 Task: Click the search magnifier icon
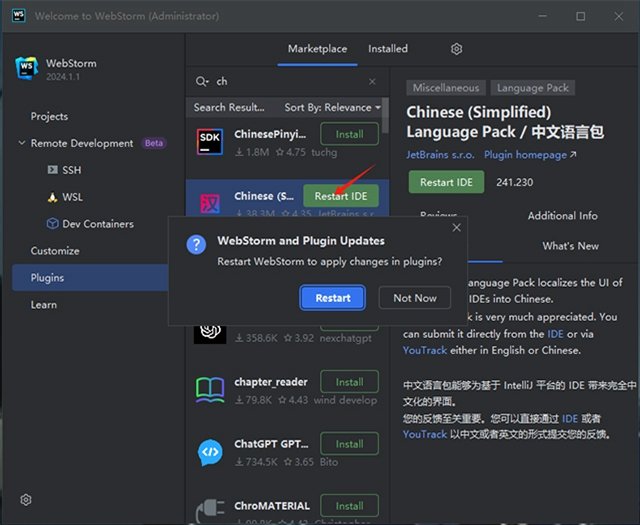pyautogui.click(x=202, y=82)
